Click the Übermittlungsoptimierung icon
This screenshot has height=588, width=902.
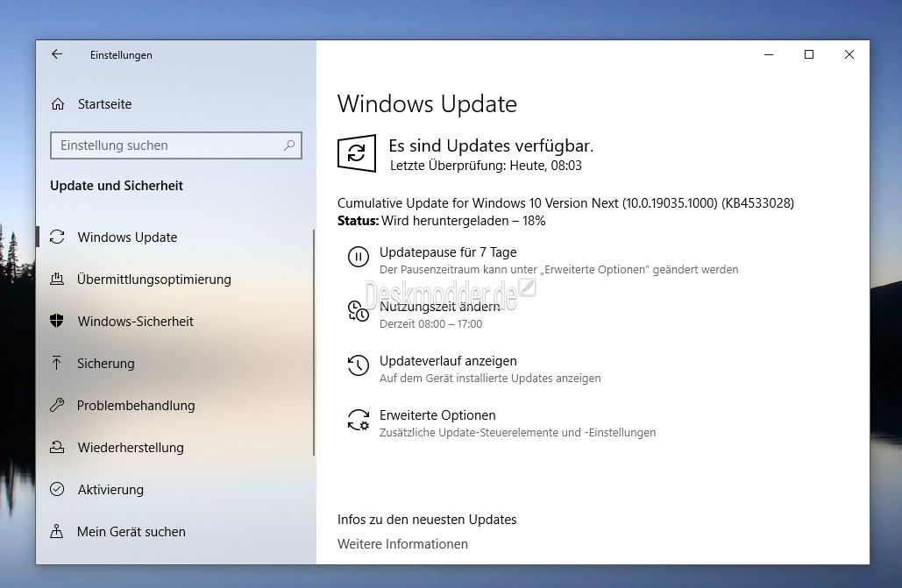pos(57,279)
